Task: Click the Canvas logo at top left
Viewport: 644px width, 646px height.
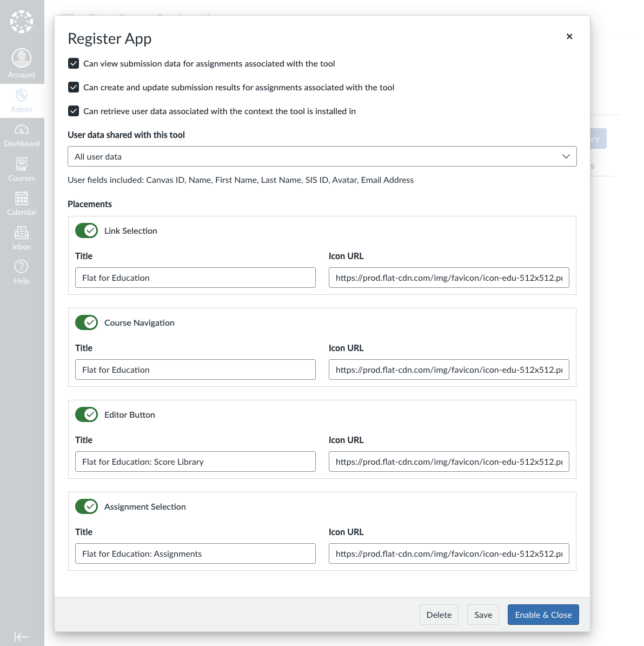Action: tap(22, 22)
